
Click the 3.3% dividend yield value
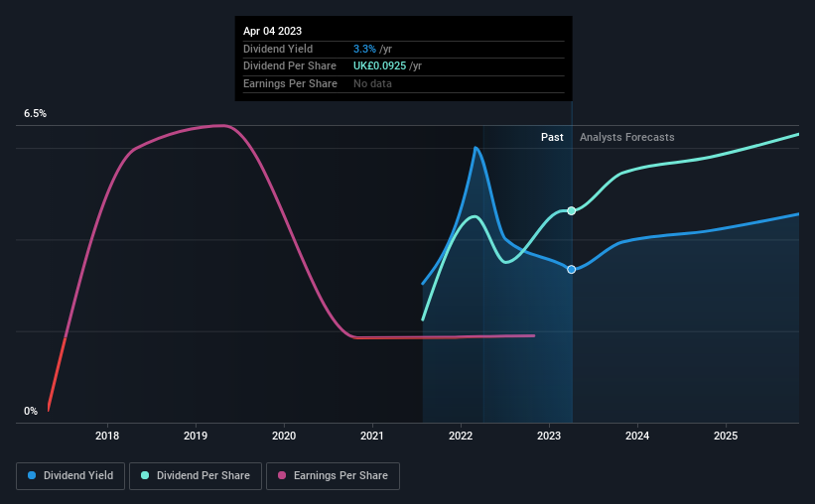coord(364,49)
